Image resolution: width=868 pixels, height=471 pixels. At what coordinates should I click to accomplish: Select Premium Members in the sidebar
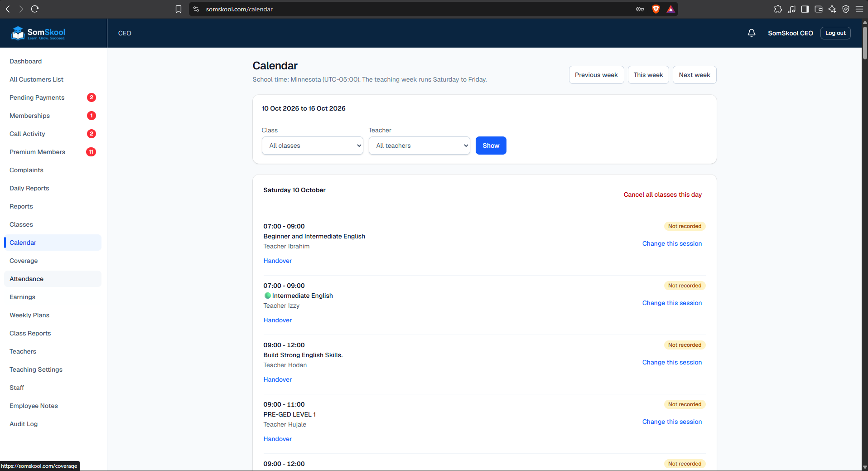coord(53,152)
